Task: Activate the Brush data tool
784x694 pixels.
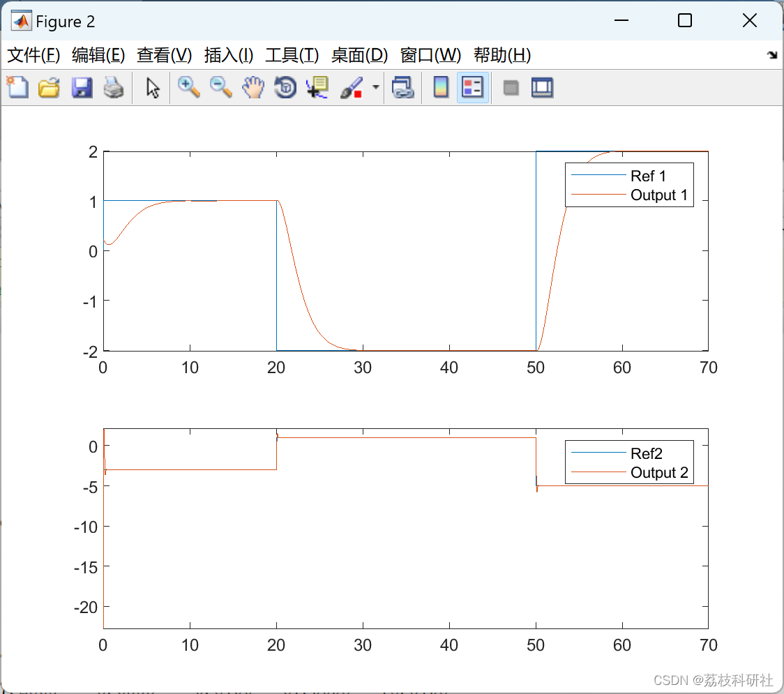Action: [352, 87]
